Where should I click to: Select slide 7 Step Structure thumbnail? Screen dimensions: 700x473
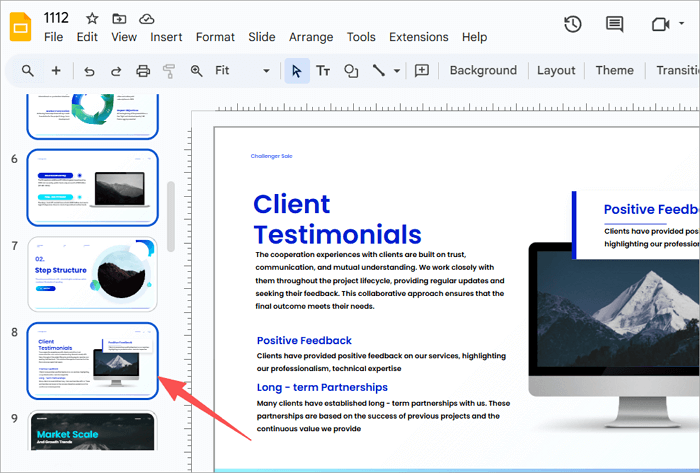click(x=92, y=274)
